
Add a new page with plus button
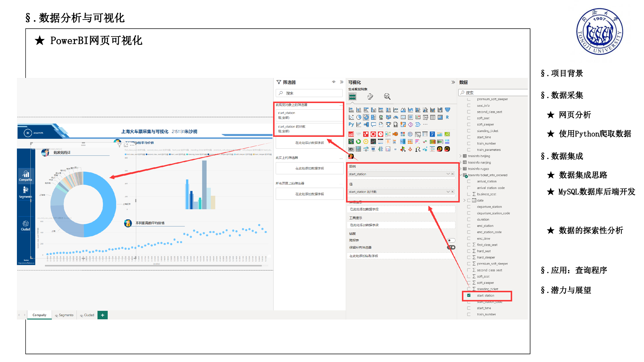point(102,315)
